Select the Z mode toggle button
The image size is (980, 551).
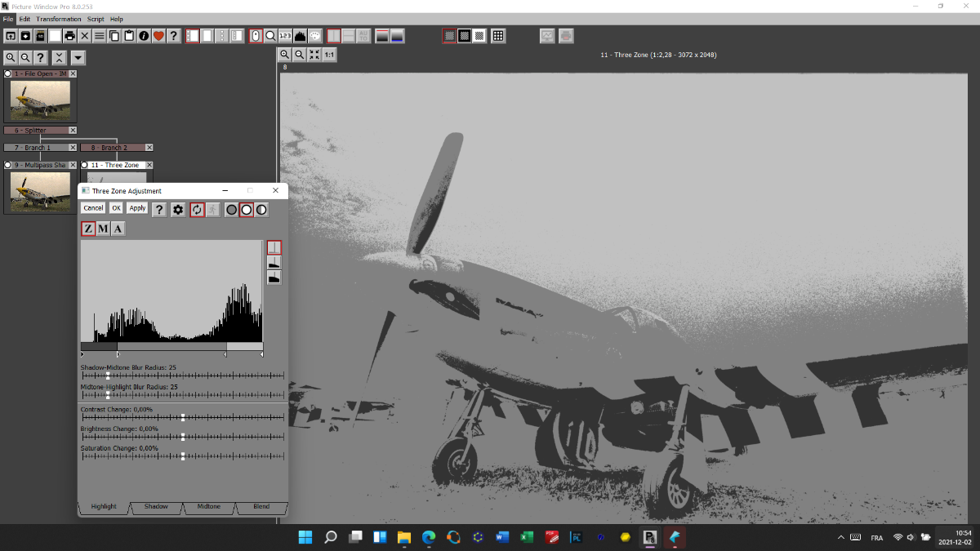click(88, 229)
